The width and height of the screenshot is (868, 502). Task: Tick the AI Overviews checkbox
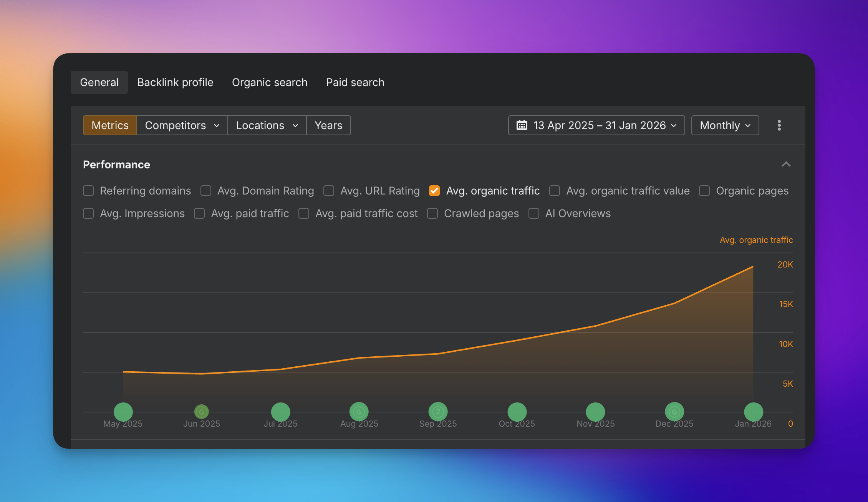pos(533,213)
